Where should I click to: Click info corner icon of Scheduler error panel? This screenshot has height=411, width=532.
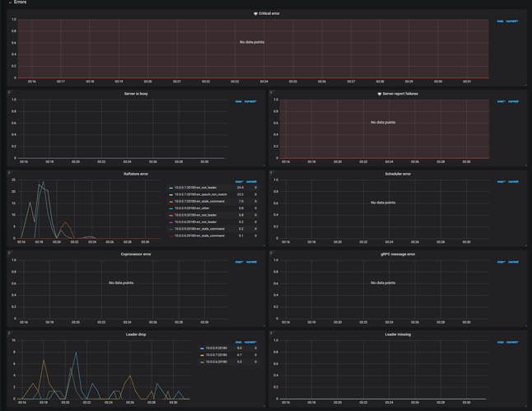click(x=271, y=173)
